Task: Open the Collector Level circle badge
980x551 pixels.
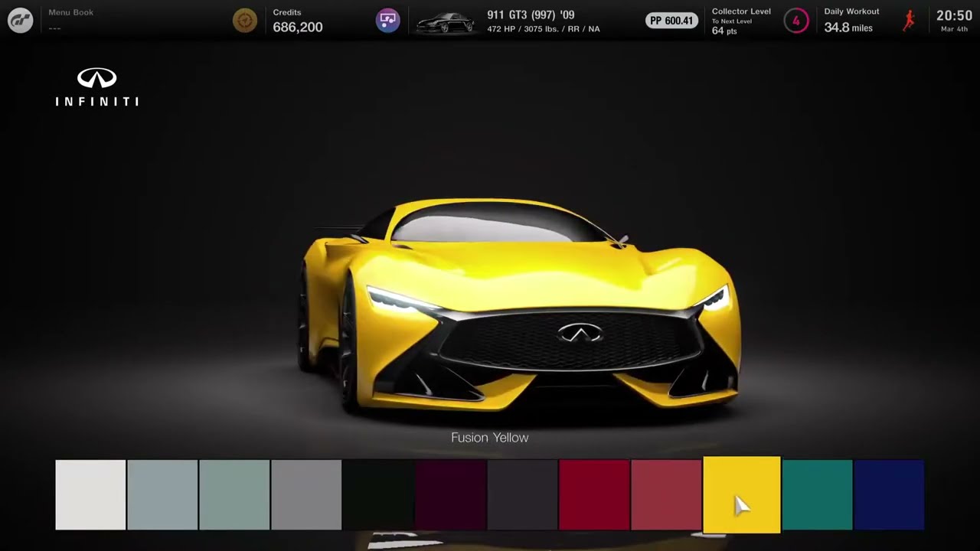Action: pyautogui.click(x=796, y=21)
